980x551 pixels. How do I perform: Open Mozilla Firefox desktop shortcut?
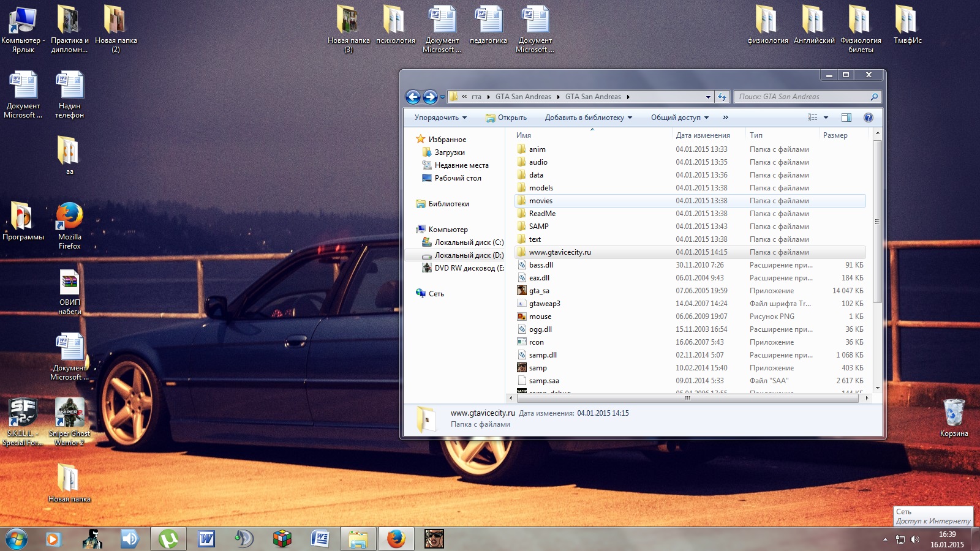[x=69, y=225]
